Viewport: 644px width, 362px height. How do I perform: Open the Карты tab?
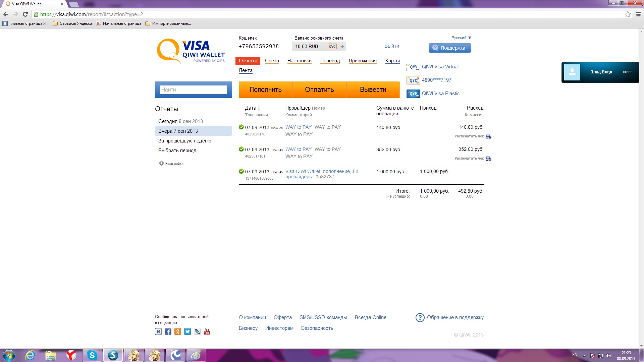(x=392, y=61)
